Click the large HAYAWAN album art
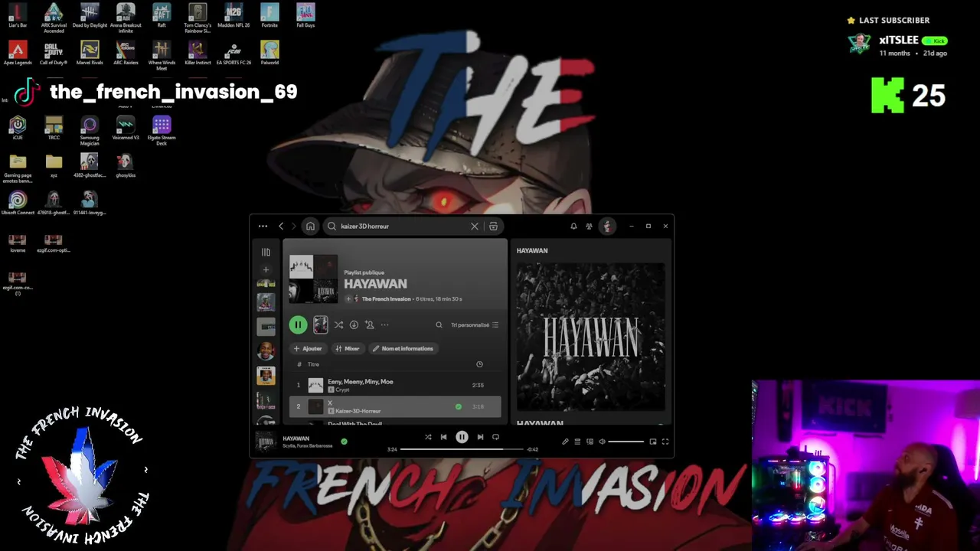This screenshot has height=551, width=980. [591, 337]
